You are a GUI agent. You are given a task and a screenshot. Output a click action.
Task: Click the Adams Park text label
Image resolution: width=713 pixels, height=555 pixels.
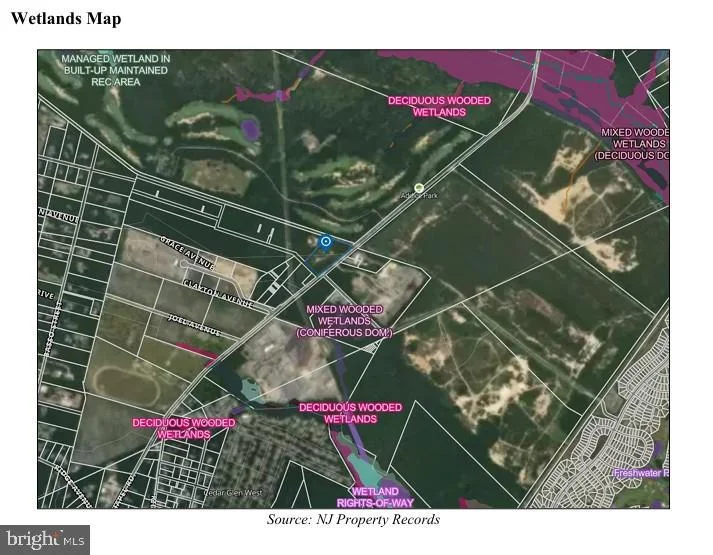(419, 196)
